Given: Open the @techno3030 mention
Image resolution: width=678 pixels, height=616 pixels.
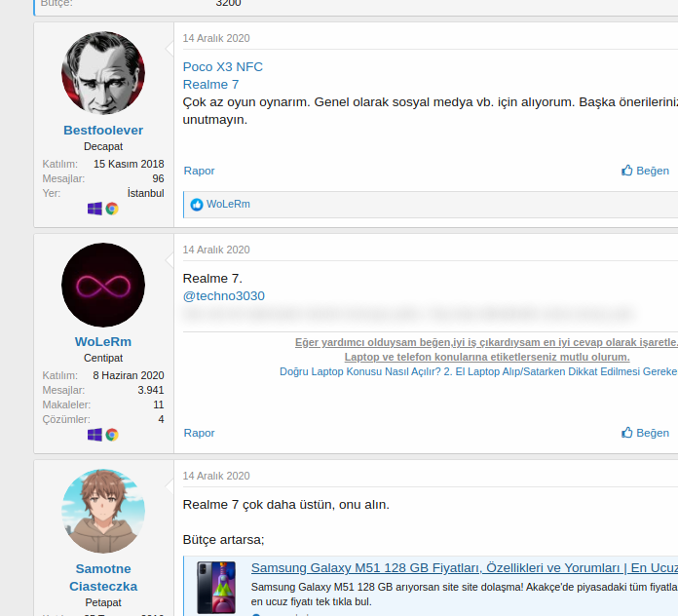Looking at the screenshot, I should [223, 296].
